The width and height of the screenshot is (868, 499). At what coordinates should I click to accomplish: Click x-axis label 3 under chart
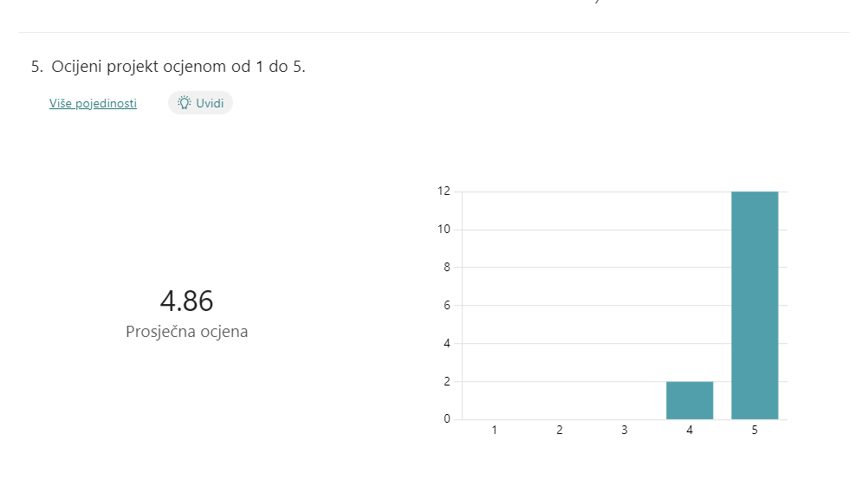point(625,431)
